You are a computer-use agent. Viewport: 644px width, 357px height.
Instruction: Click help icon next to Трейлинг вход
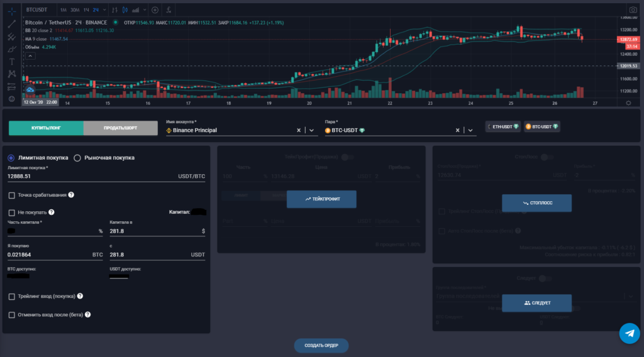coord(80,296)
